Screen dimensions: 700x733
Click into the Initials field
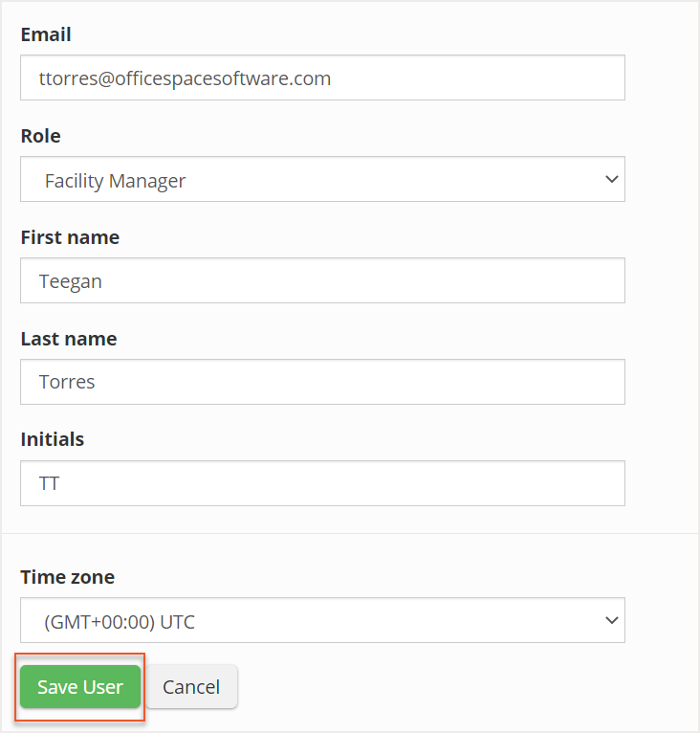(x=321, y=483)
